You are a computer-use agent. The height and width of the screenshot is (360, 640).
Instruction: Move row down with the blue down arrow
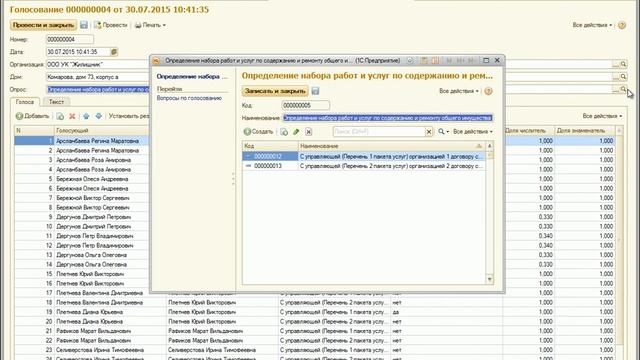pos(99,116)
